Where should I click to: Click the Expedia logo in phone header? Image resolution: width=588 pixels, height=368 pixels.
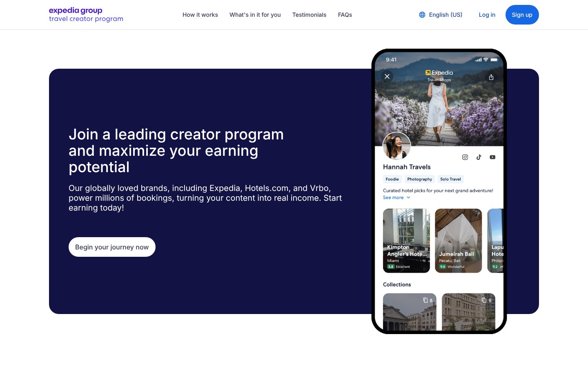click(x=439, y=73)
